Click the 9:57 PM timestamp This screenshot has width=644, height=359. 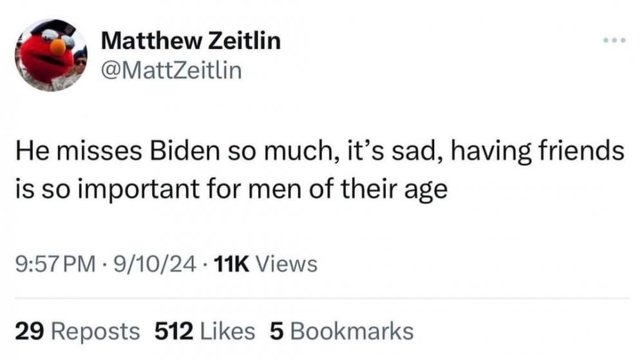point(53,264)
